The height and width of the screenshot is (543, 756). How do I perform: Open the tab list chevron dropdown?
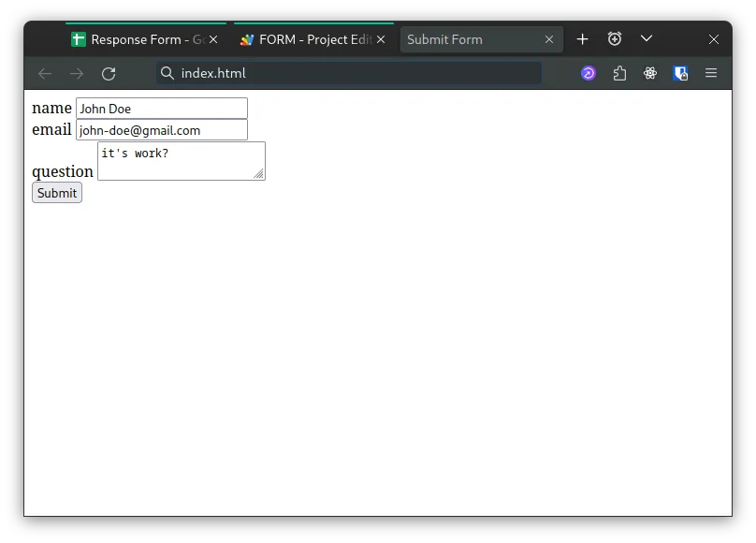[x=647, y=39]
